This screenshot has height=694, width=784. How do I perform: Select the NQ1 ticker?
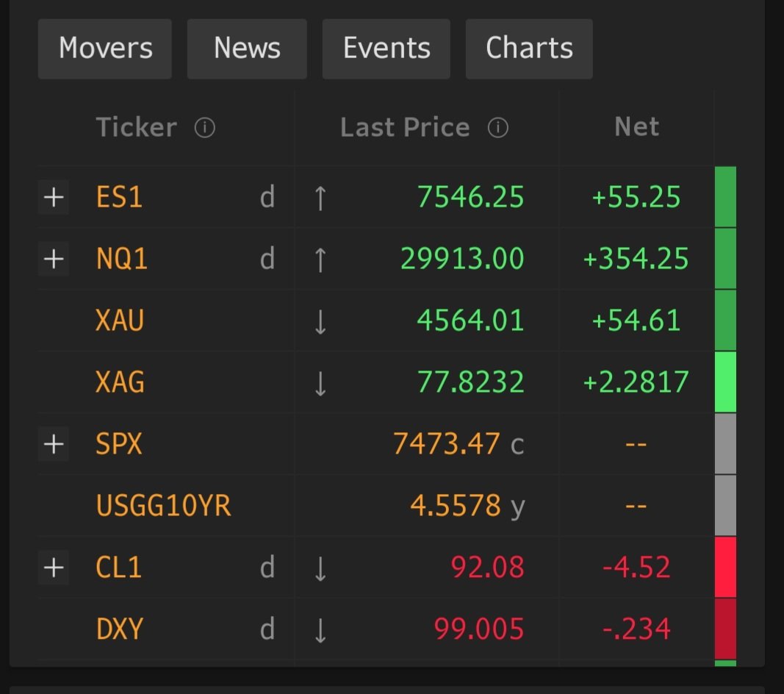click(121, 260)
